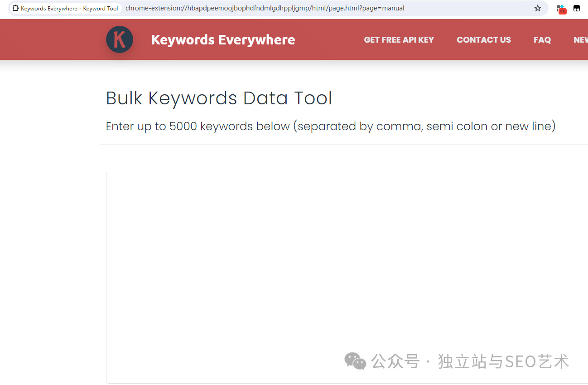
Task: Click the Bulk Keywords Data Tool heading
Action: pos(219,98)
